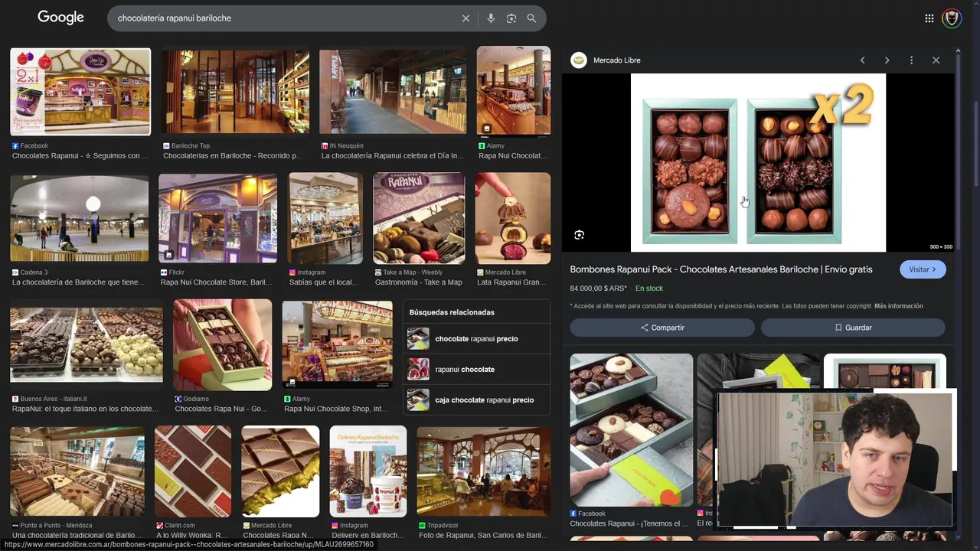Screen dimensions: 980x551
Task: Click Mercado Libre source icon in panel
Action: click(x=579, y=60)
